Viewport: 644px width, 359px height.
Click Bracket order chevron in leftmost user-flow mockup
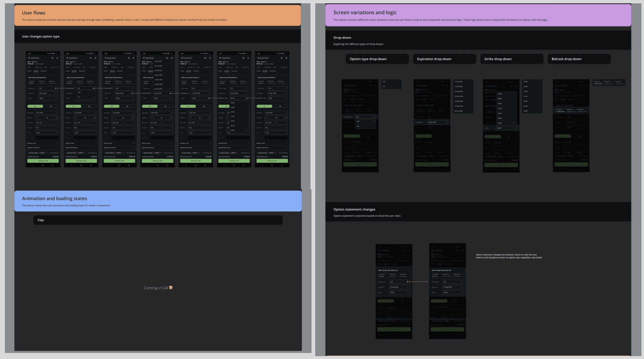click(57, 143)
